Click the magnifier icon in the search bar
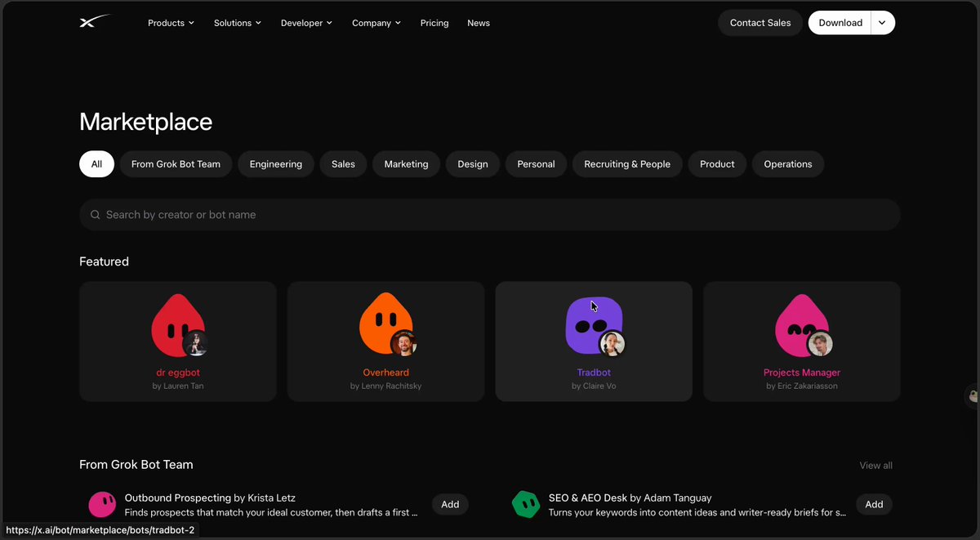The image size is (980, 540). pos(96,215)
